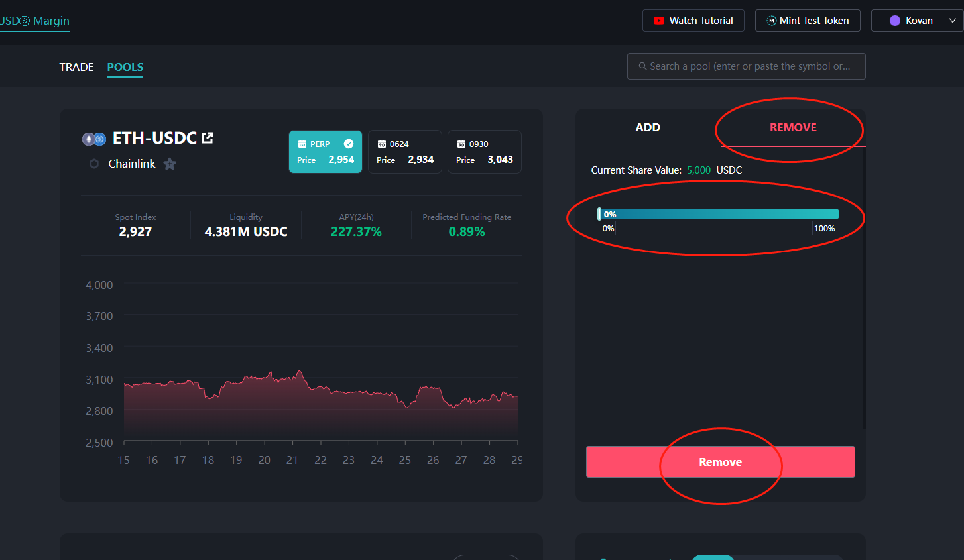
Task: Click the favorite star next to Chainlink
Action: 170,164
